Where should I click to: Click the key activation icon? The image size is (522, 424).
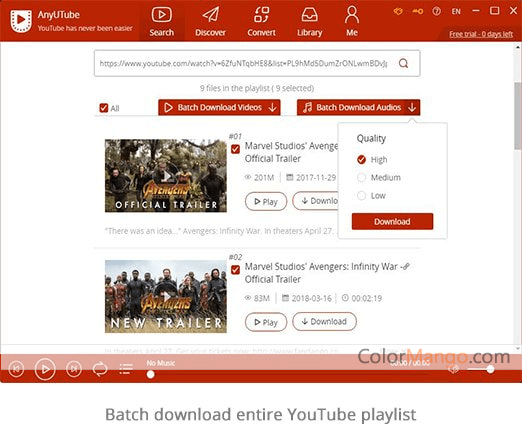pyautogui.click(x=418, y=12)
